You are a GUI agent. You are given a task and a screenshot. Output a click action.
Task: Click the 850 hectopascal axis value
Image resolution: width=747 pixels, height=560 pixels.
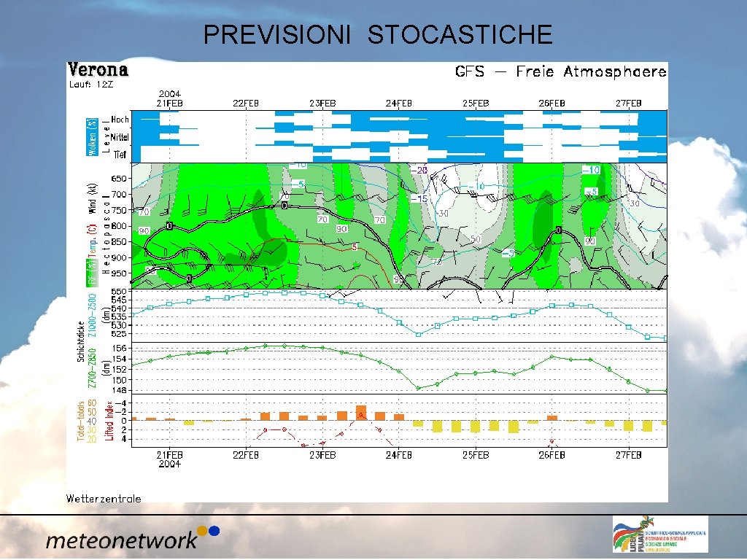(x=119, y=242)
